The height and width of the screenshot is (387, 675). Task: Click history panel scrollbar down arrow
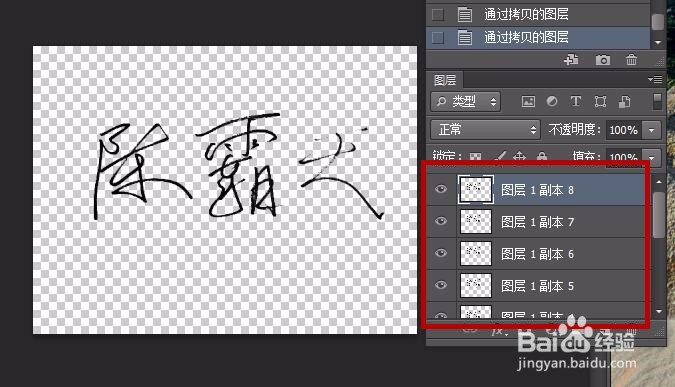[x=657, y=42]
